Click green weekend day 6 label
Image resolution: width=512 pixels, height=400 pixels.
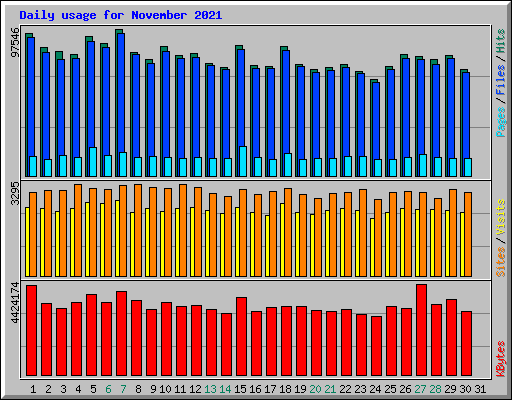pos(108,389)
